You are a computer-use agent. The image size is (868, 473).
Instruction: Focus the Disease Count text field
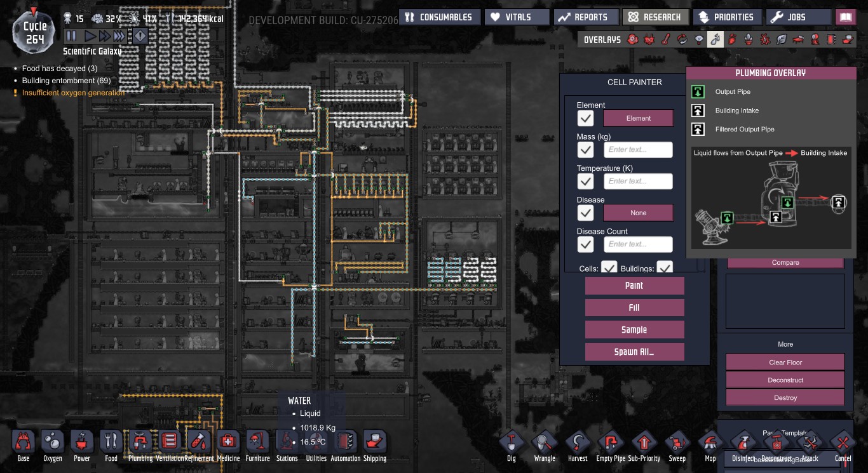tap(637, 244)
